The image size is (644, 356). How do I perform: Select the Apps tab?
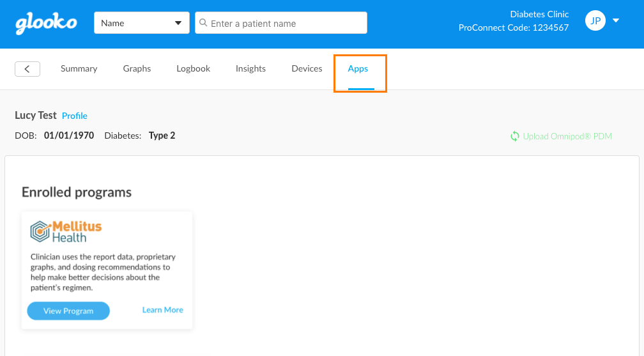(358, 68)
